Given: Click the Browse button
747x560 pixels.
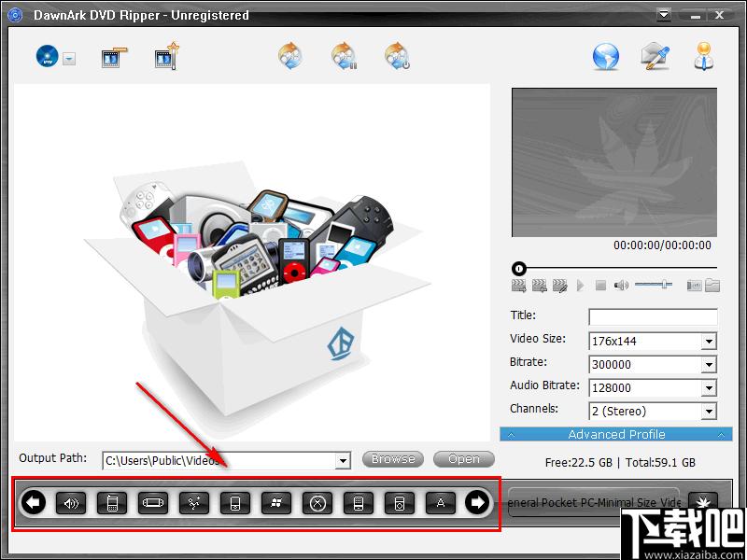Looking at the screenshot, I should click(x=393, y=459).
